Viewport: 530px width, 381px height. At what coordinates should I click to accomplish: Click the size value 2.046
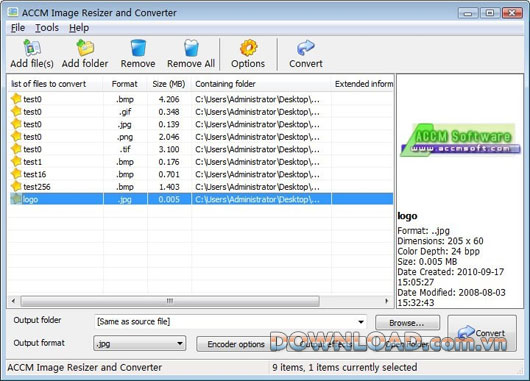point(169,137)
